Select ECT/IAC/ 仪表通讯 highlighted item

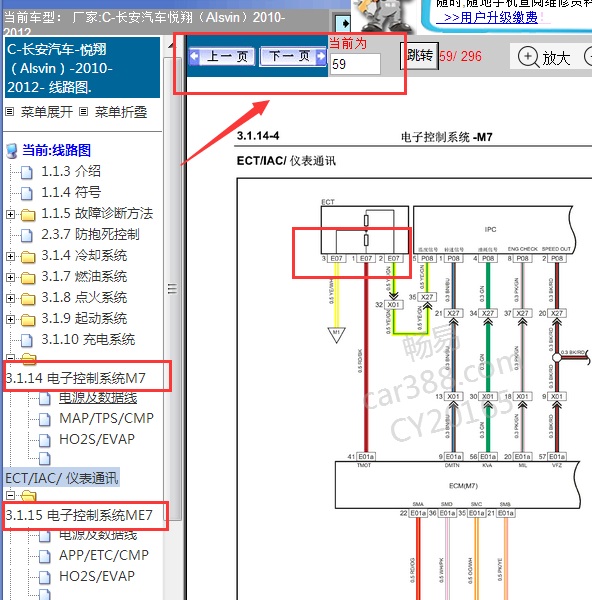pos(62,478)
